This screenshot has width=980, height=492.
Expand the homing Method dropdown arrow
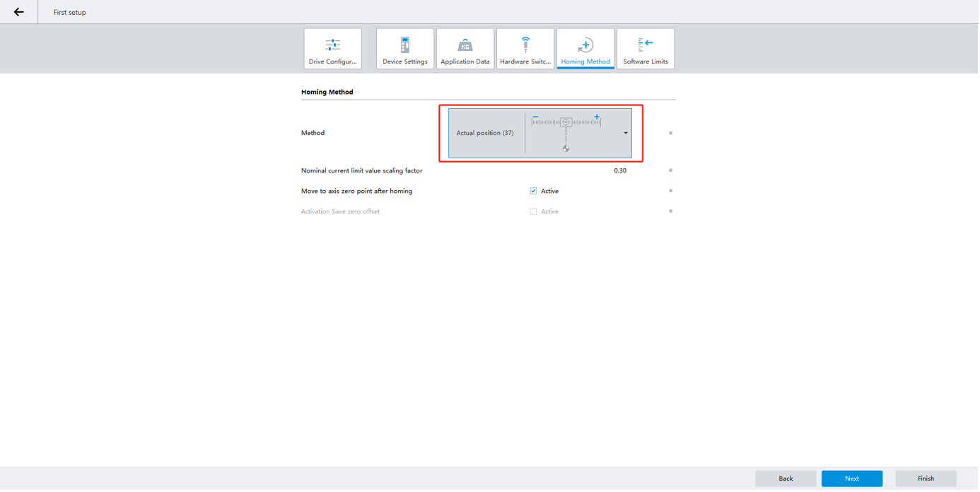point(626,133)
